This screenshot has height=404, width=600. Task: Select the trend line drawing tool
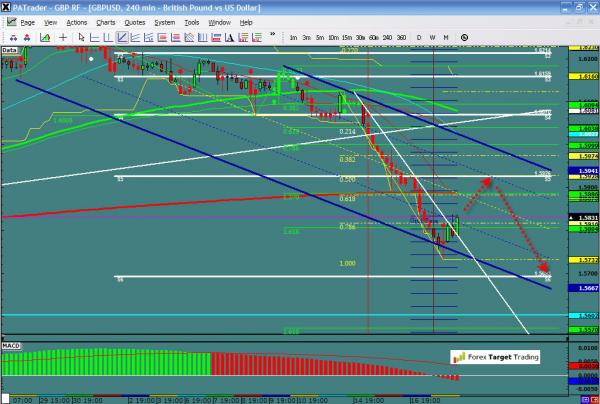coord(122,37)
